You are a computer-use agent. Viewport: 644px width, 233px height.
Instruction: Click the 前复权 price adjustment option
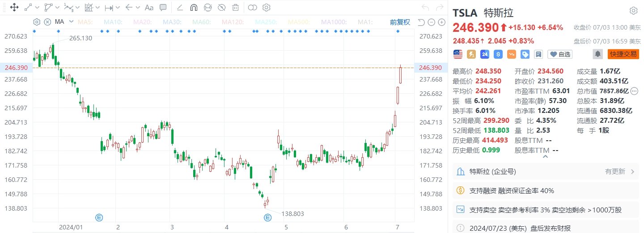[400, 22]
